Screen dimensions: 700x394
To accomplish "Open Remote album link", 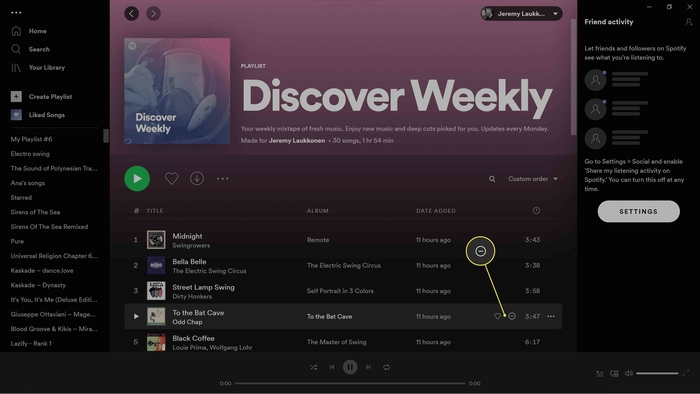I will pyautogui.click(x=318, y=240).
